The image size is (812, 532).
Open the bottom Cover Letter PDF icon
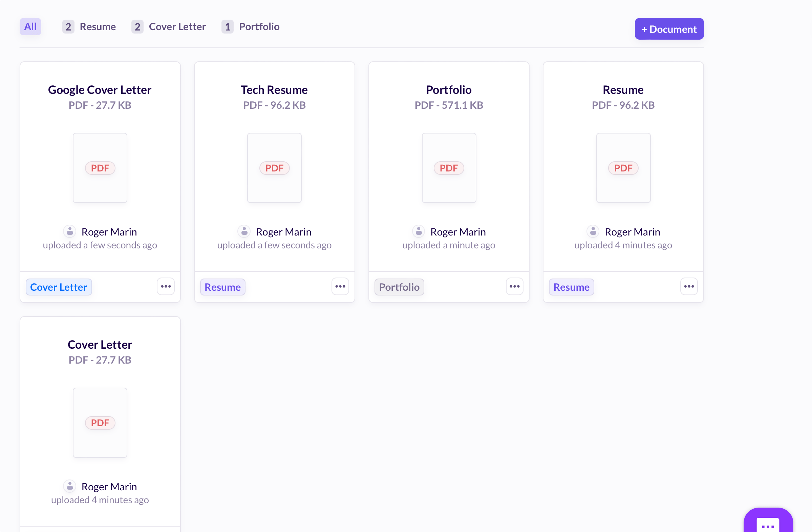[x=100, y=423]
